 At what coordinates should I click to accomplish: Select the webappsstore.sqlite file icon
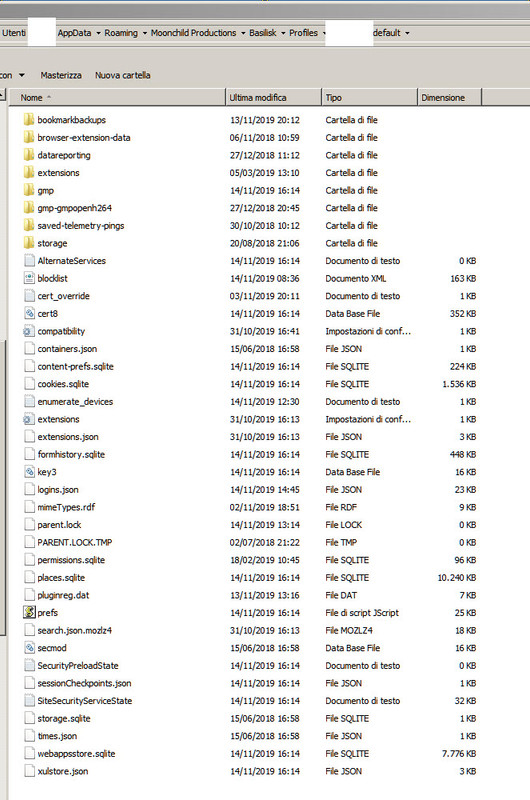pos(30,754)
